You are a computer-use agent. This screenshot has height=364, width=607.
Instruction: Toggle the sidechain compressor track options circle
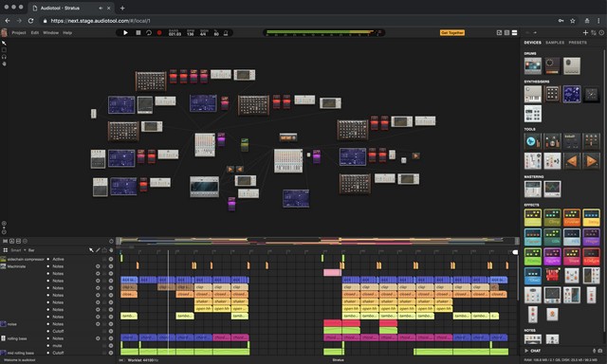tap(111, 259)
